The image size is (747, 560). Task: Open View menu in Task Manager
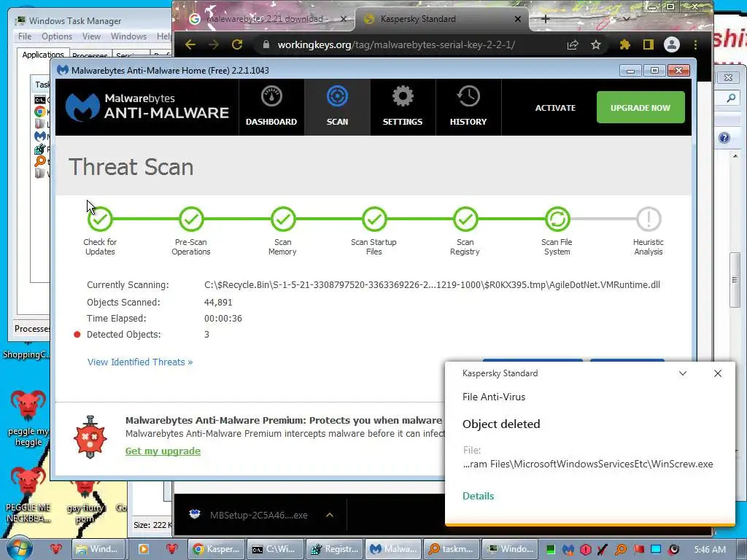click(x=91, y=36)
